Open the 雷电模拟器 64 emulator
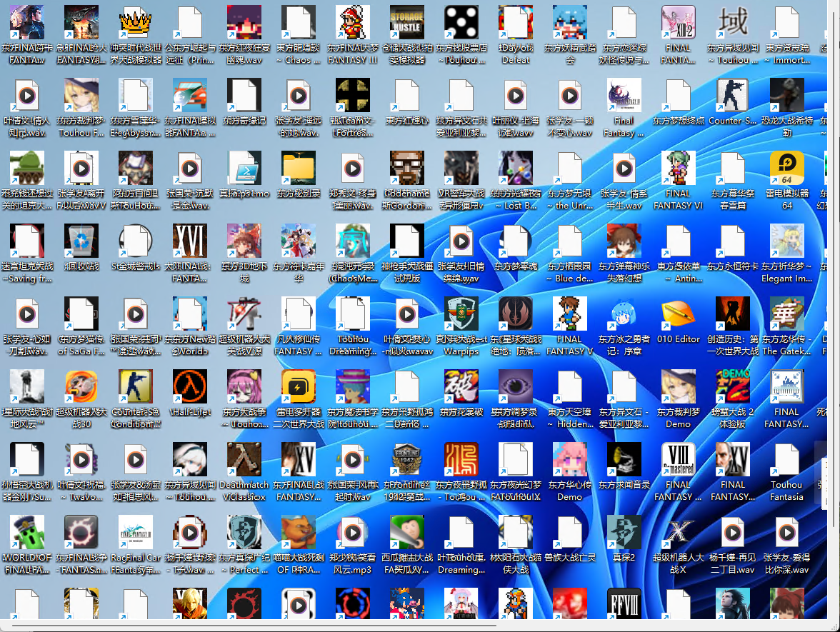 click(x=787, y=169)
